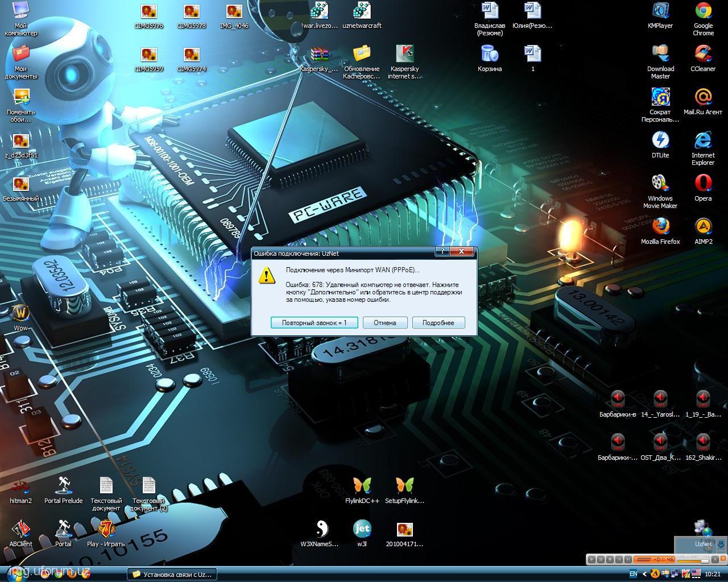Open the Download Master icon

coord(660,62)
